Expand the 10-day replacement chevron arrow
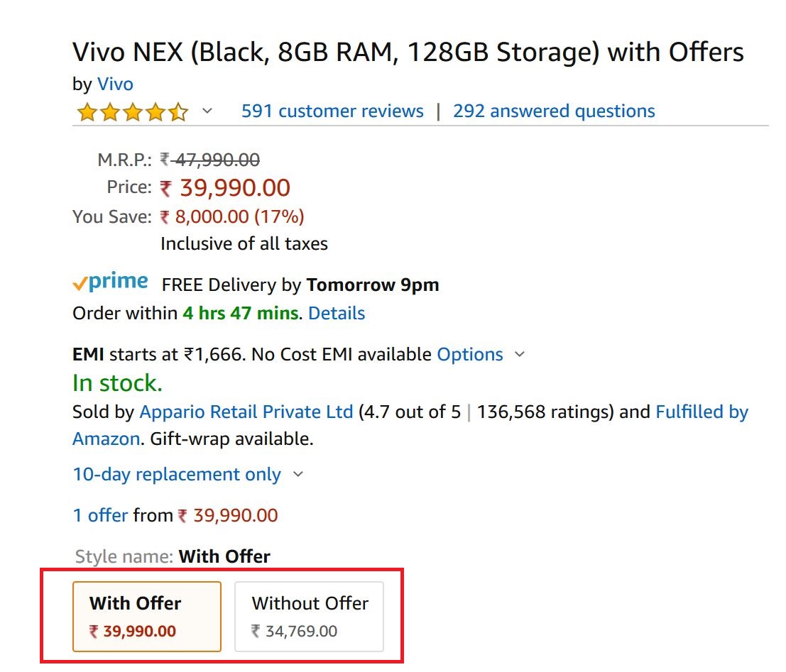Viewport: 786px width, 672px height. (x=298, y=475)
